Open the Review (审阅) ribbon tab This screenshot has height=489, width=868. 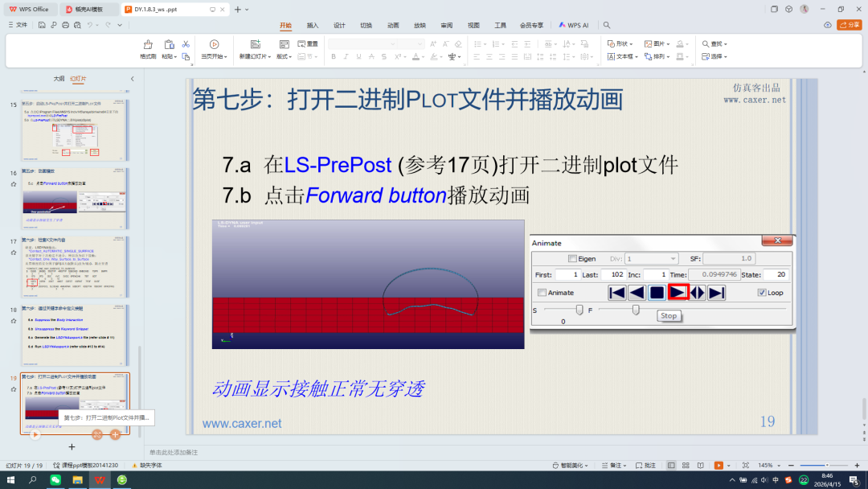point(447,26)
